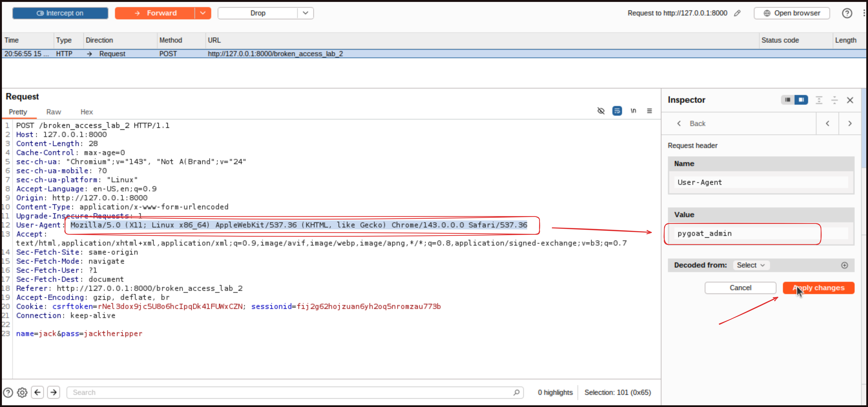Toggle the line wrap icon
Screen dimensions: 868x407
[x=617, y=111]
